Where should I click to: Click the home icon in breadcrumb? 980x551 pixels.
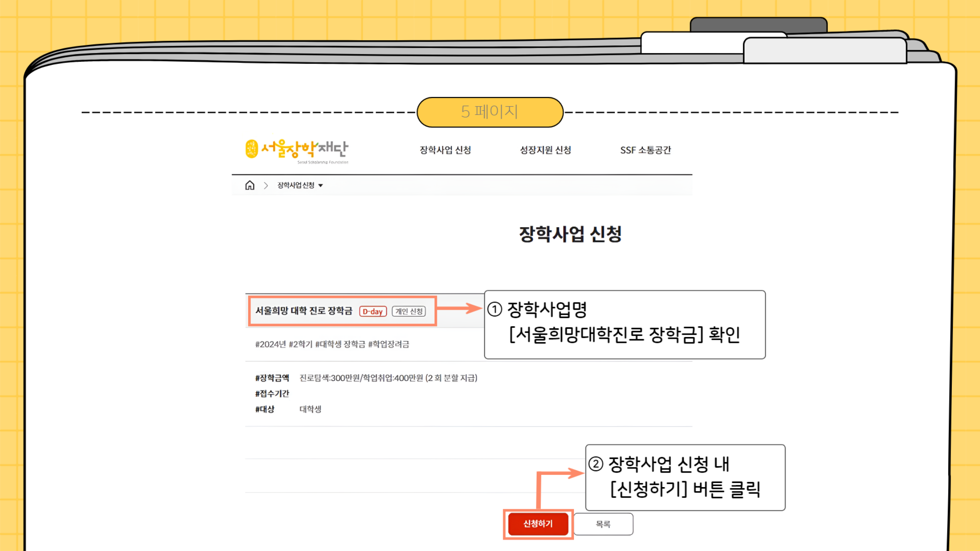point(250,185)
